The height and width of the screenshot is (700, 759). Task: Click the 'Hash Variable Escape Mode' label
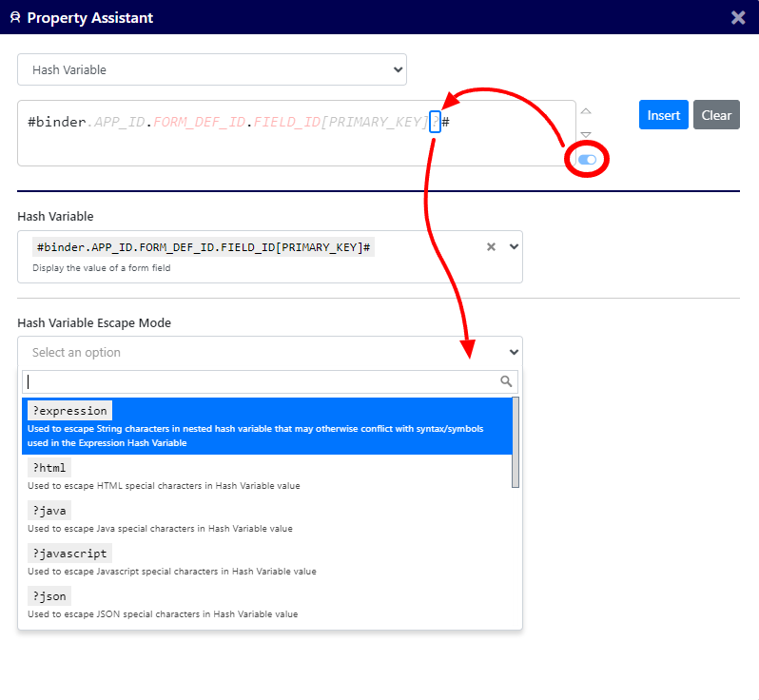94,322
